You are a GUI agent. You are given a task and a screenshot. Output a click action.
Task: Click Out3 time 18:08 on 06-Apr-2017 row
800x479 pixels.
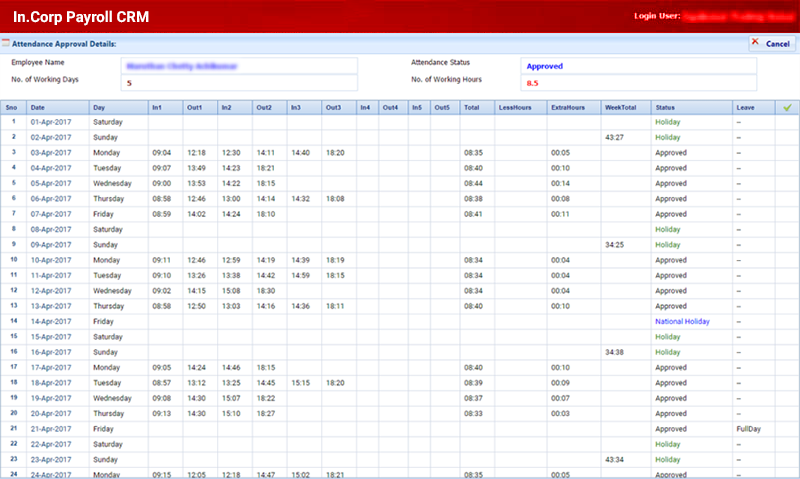tap(335, 198)
